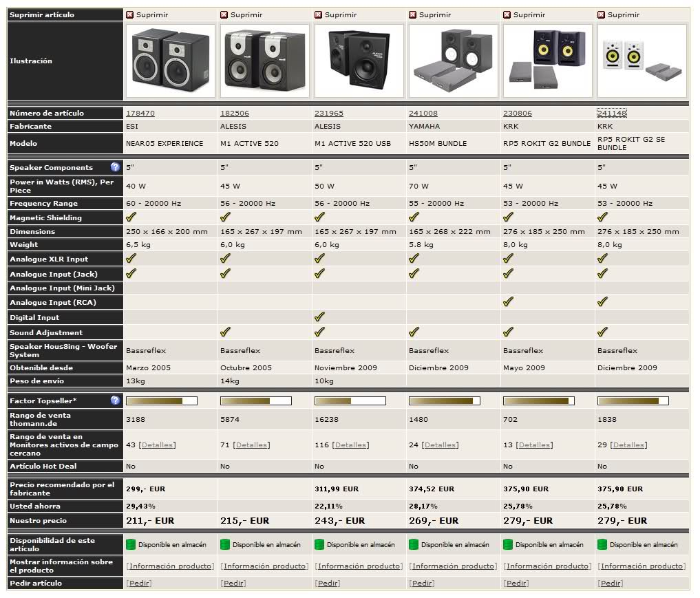700x598 pixels.
Task: Open the white KRK RP5 SE bundle image
Action: coord(642,61)
